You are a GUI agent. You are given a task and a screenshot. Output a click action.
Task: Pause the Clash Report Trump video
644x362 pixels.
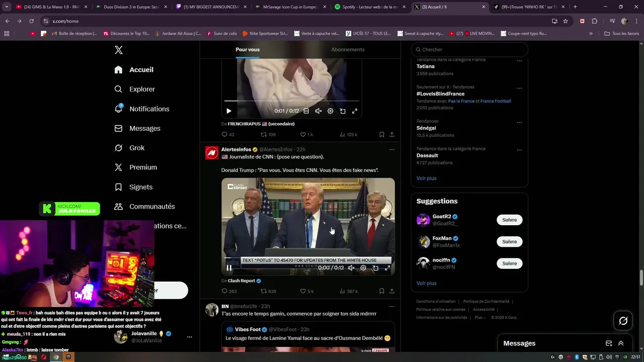pyautogui.click(x=229, y=267)
